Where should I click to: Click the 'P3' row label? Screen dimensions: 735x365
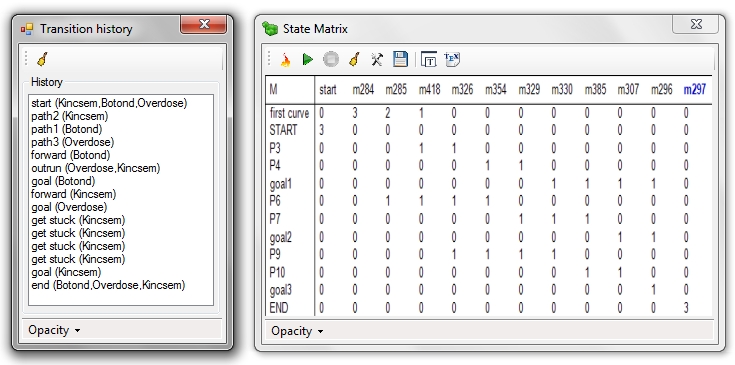275,148
